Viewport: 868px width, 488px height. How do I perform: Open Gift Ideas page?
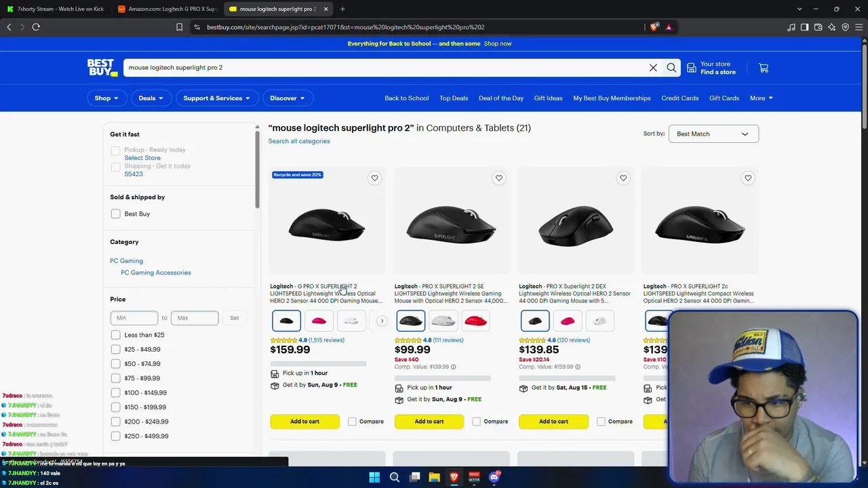[x=548, y=98]
